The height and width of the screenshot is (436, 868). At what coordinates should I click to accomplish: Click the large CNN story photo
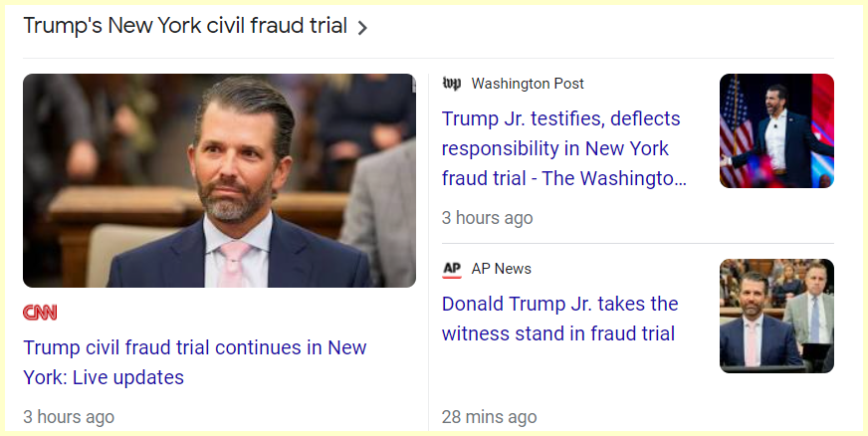[x=219, y=180]
